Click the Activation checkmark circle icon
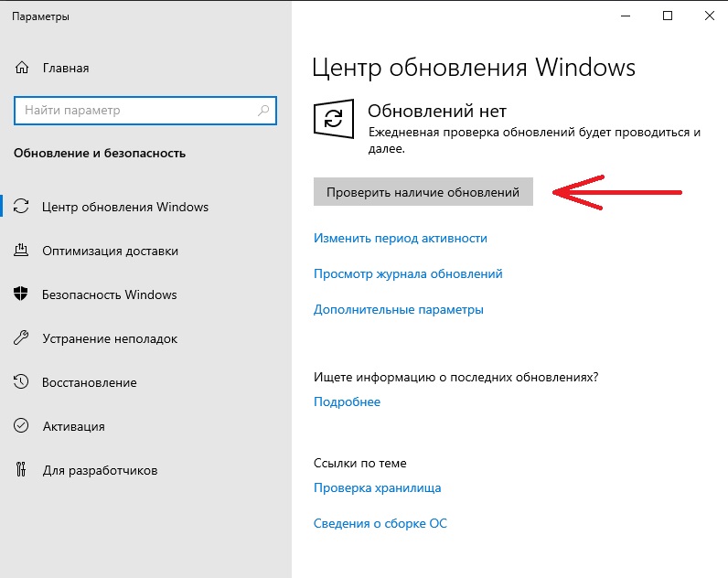Image resolution: width=728 pixels, height=578 pixels. coord(22,426)
